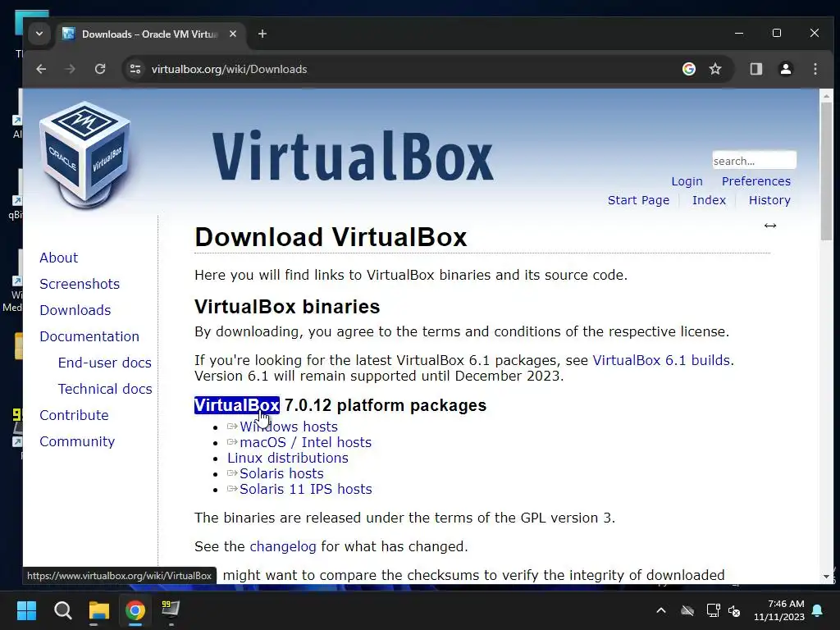Open the Chrome three-dot menu
Image resolution: width=840 pixels, height=630 pixels.
(815, 69)
